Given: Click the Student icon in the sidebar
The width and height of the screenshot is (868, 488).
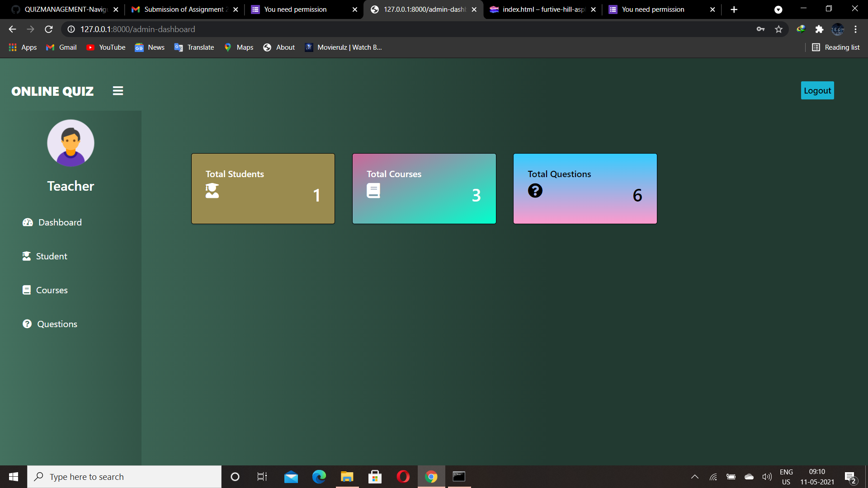Looking at the screenshot, I should point(27,256).
